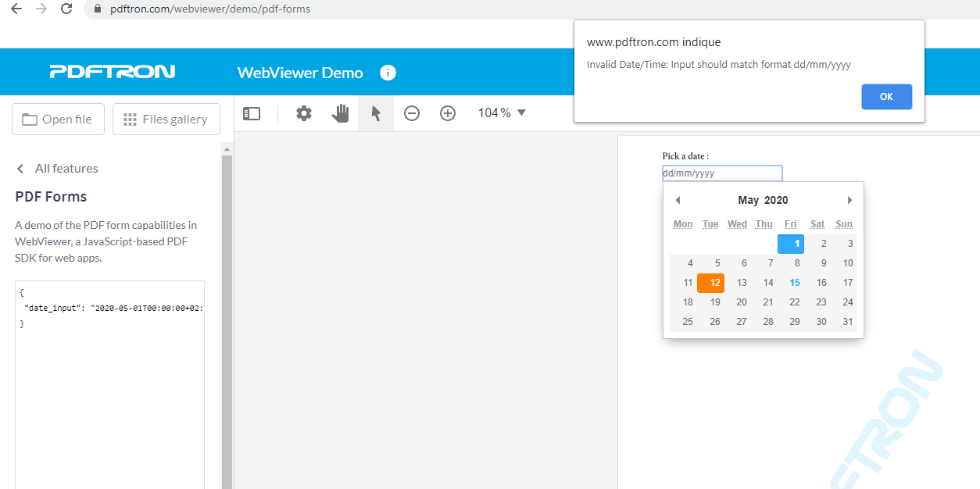Screen dimensions: 980x489
Task: Zoom in with the plus icon
Action: click(x=448, y=113)
